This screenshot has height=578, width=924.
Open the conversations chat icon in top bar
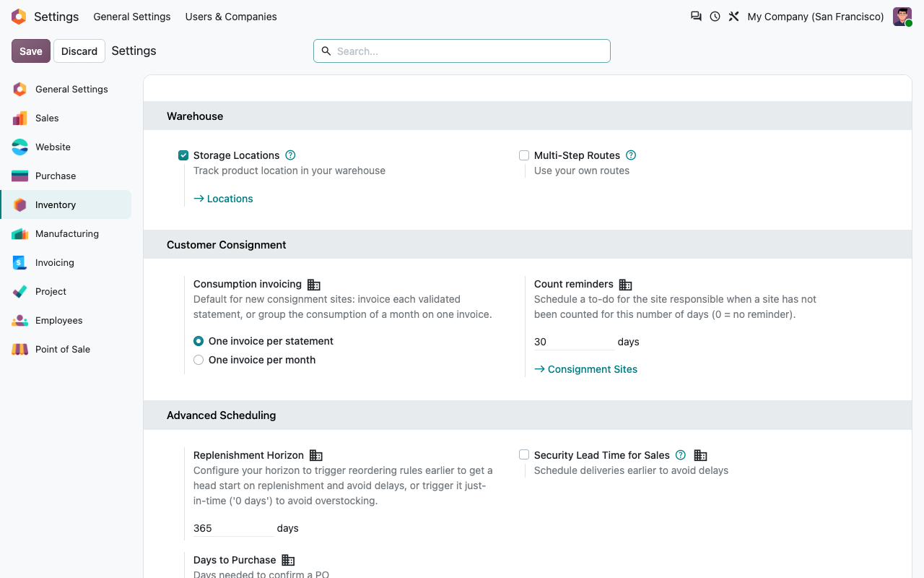[x=696, y=16]
